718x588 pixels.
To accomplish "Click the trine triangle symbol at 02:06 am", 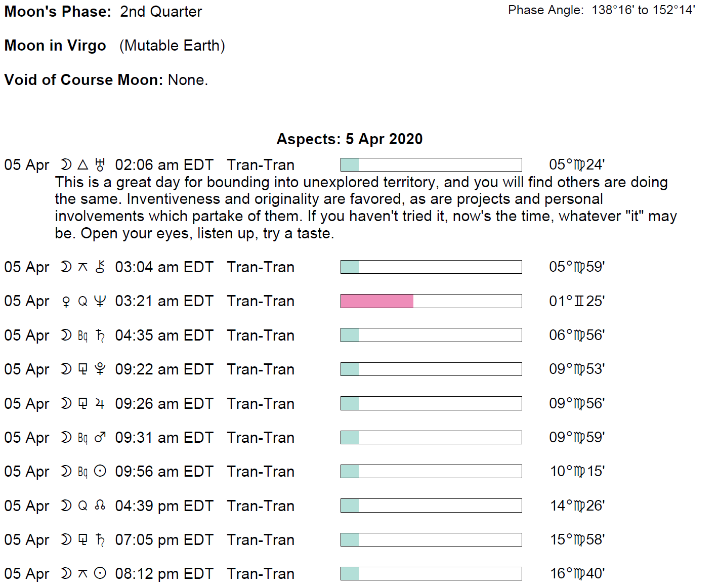I will click(x=83, y=165).
